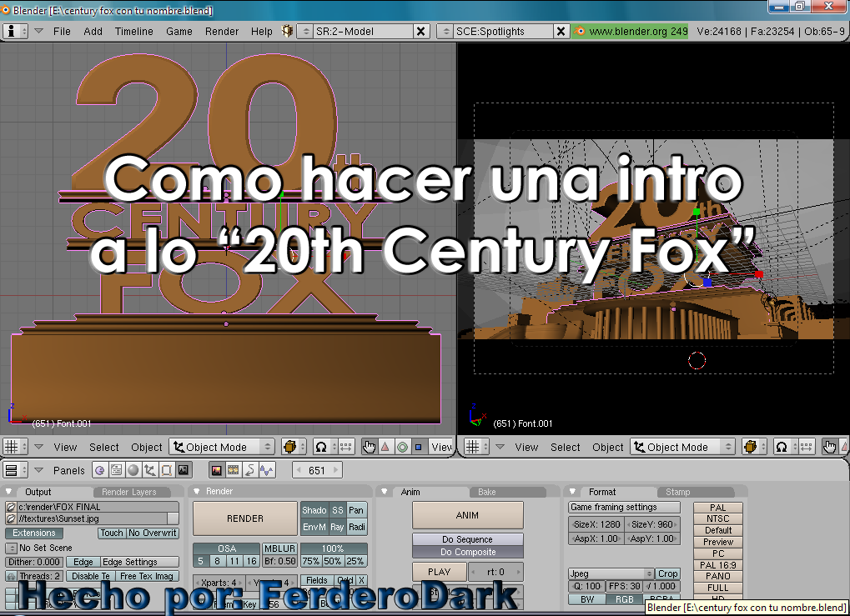Collapse the Format panel triangle
The image size is (850, 616).
point(572,492)
